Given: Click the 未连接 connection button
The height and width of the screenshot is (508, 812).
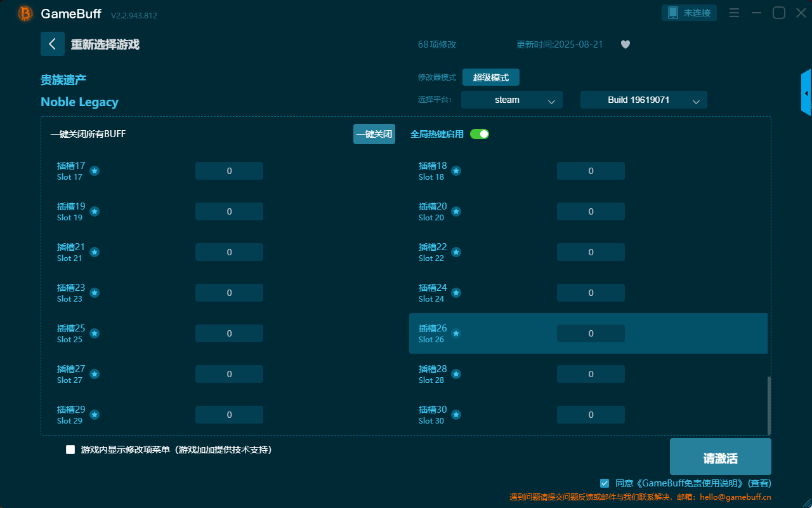Looking at the screenshot, I should pos(690,13).
